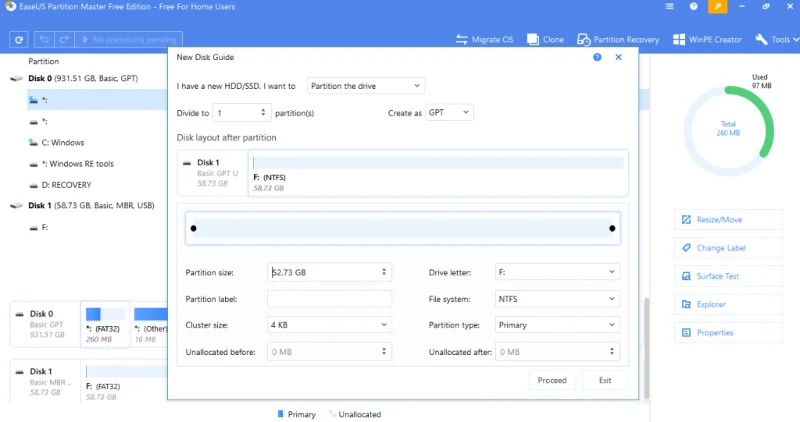
Task: Click the No operations pending button
Action: tap(129, 39)
